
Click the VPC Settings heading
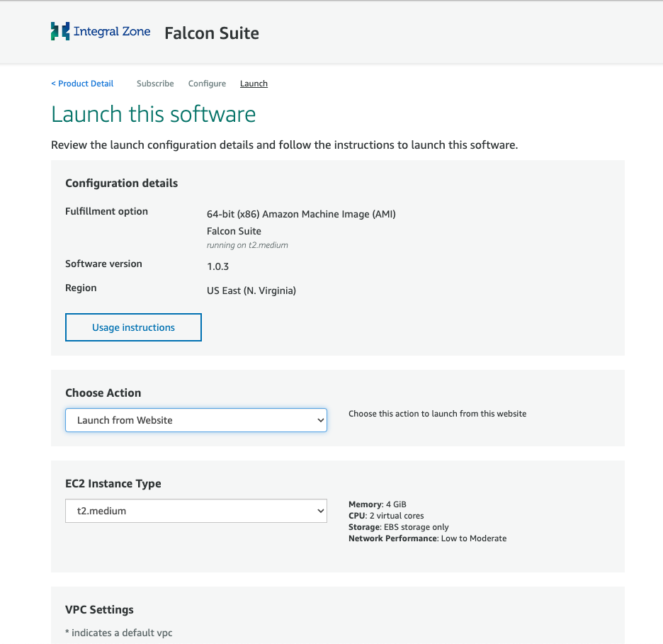point(99,610)
